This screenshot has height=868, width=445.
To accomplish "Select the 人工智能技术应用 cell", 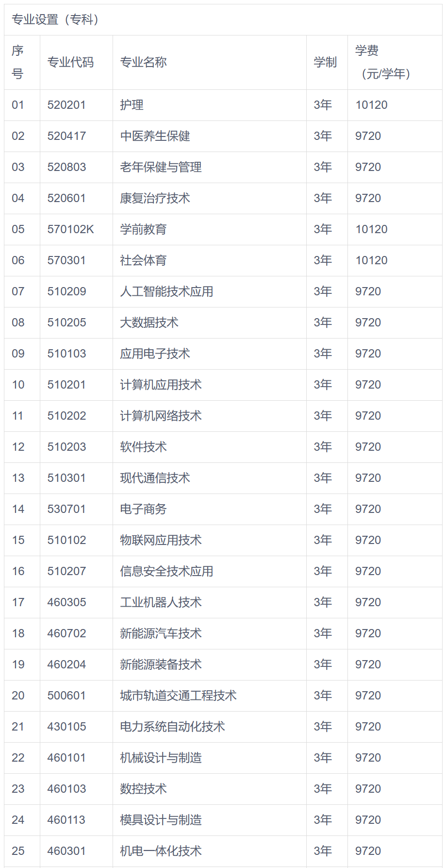I will click(166, 291).
